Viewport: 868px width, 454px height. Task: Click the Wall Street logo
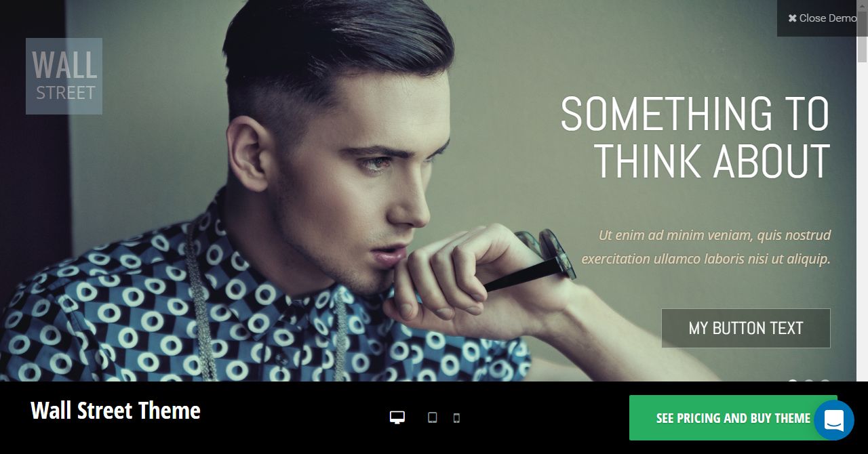pos(64,76)
